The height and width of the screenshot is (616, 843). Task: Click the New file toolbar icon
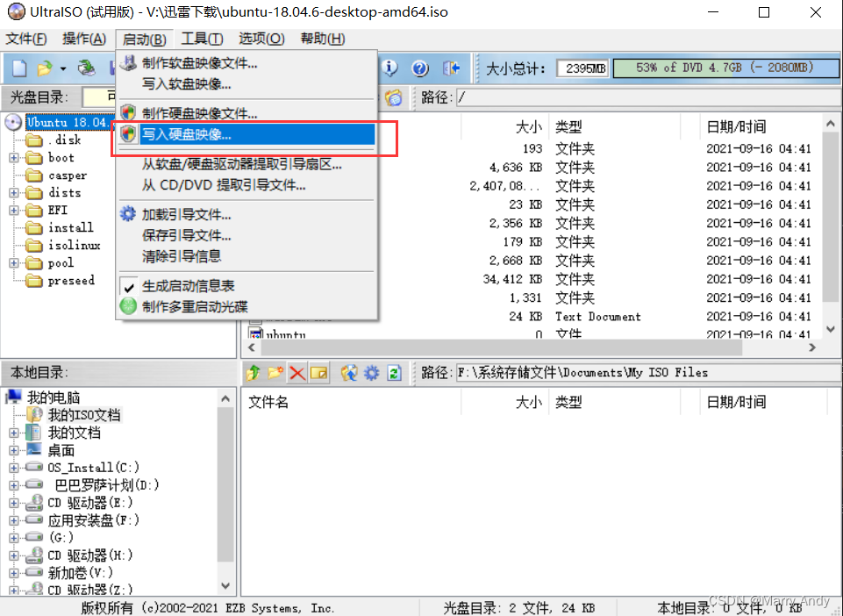point(19,68)
